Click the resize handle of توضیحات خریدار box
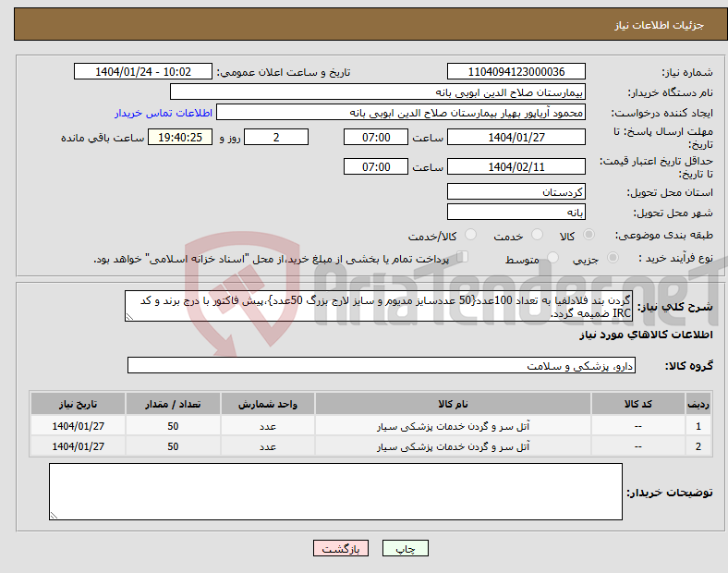 (x=54, y=516)
